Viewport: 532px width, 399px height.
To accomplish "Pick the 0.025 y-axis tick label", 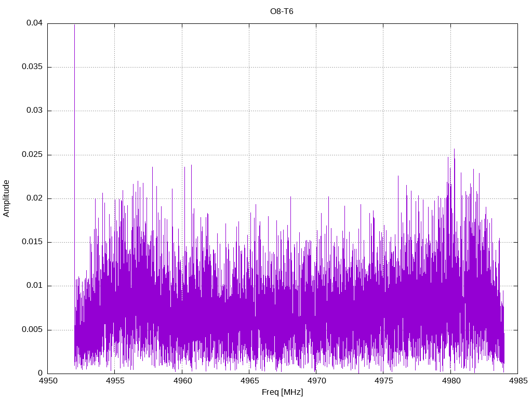I will coord(32,155).
